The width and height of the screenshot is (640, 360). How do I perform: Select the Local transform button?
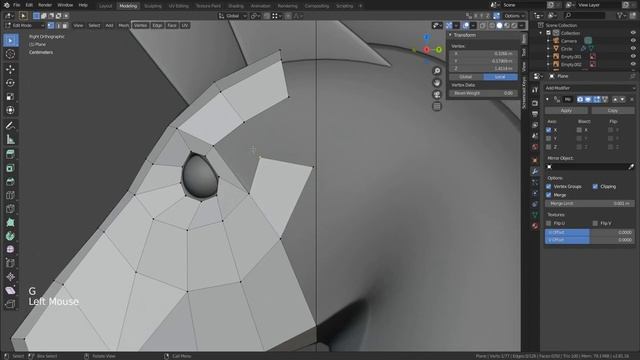click(500, 77)
